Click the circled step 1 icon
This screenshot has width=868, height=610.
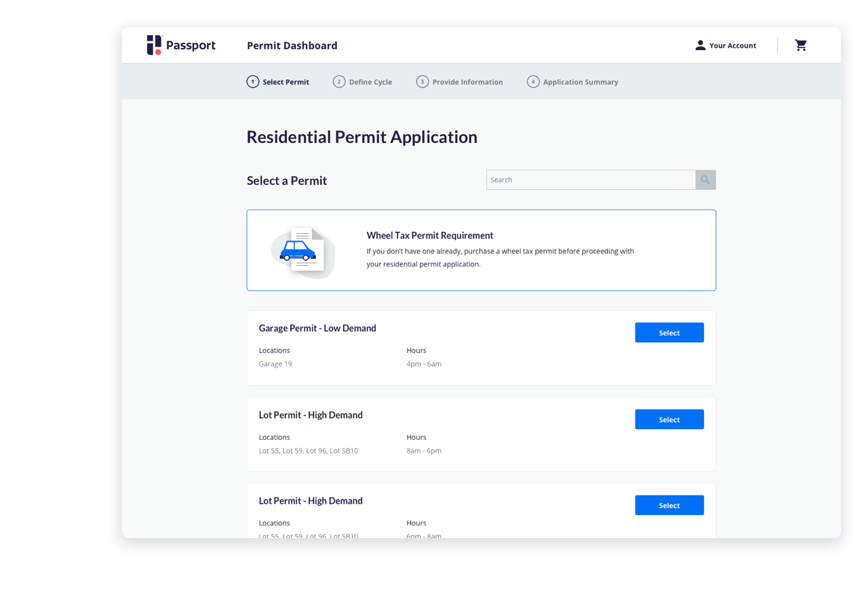coord(252,81)
